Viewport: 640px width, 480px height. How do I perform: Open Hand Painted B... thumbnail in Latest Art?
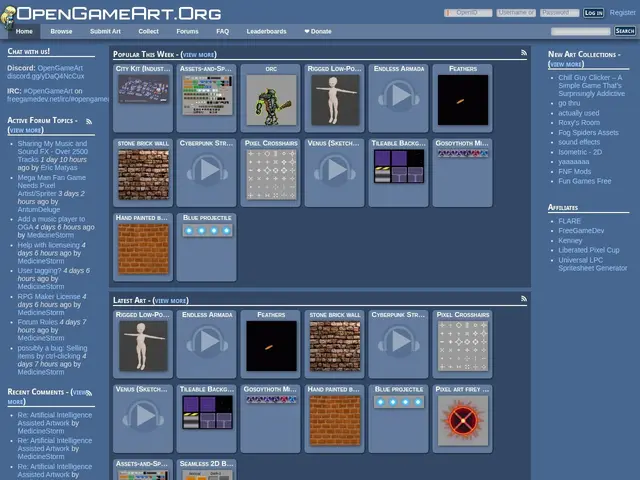(335, 420)
